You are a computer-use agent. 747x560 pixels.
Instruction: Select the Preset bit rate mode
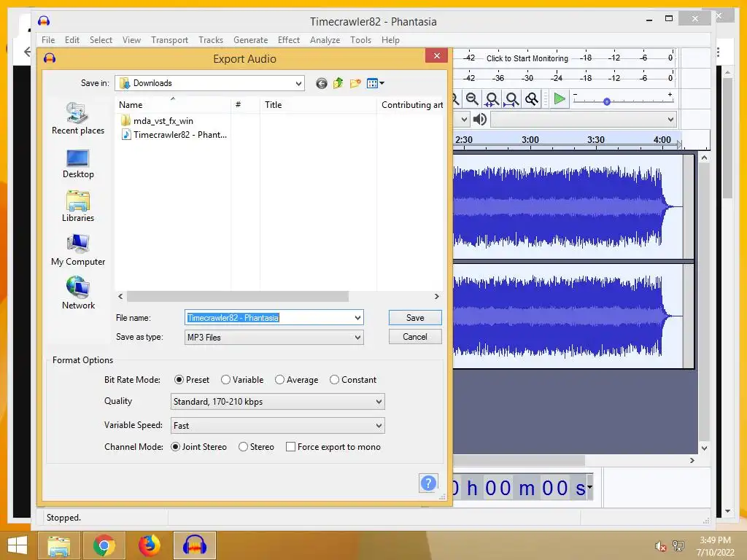(192, 379)
